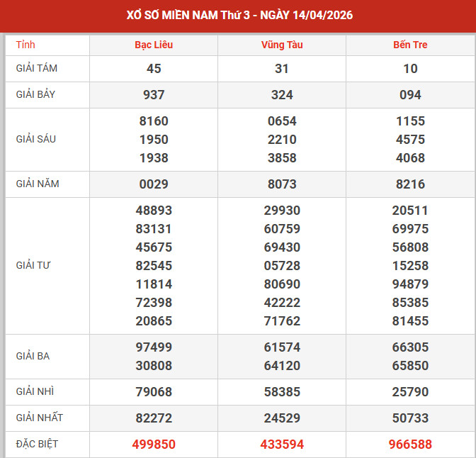Select the GIẢI TÁM row label
Screen dimensions: 476x458
37,68
